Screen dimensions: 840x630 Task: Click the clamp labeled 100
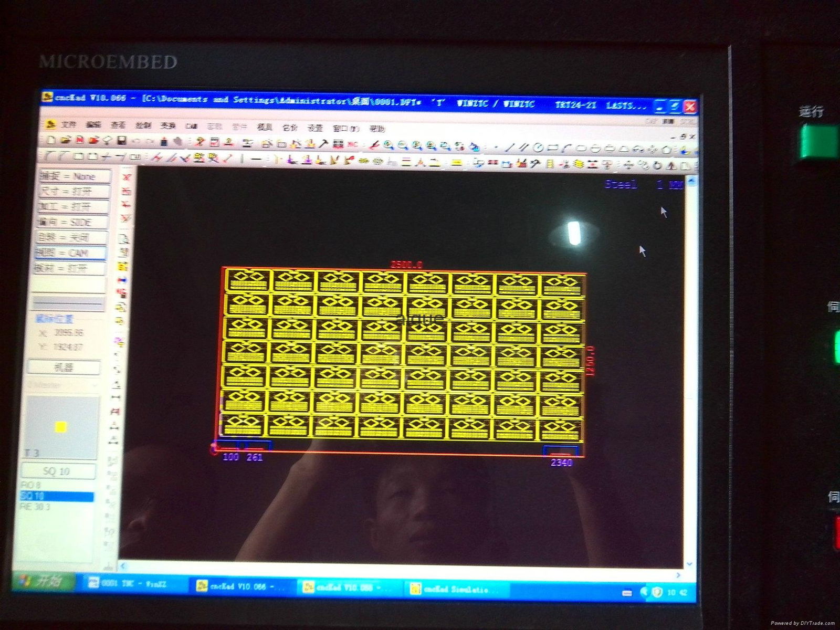tap(229, 446)
